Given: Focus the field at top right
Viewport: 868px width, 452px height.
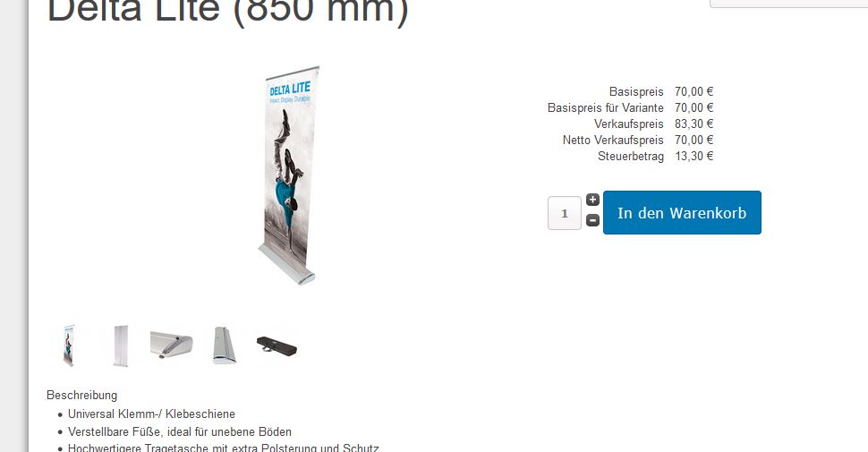Looking at the screenshot, I should tap(789, 4).
